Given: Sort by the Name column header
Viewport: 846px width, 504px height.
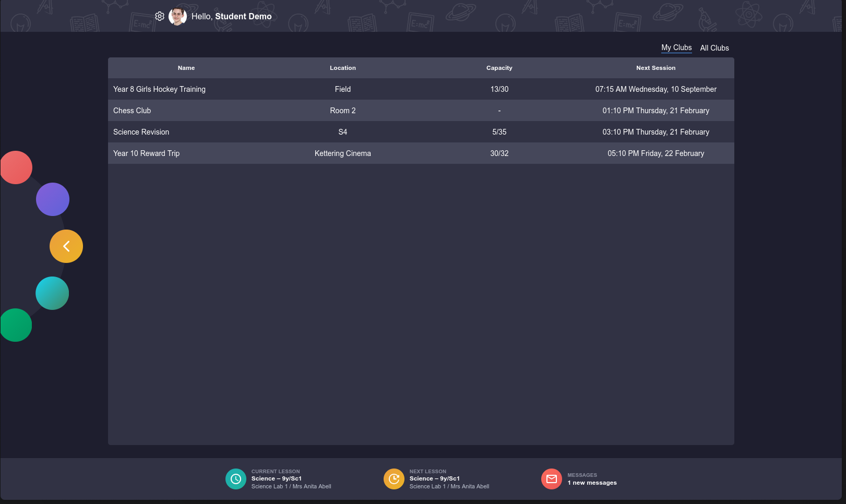Looking at the screenshot, I should pyautogui.click(x=186, y=68).
